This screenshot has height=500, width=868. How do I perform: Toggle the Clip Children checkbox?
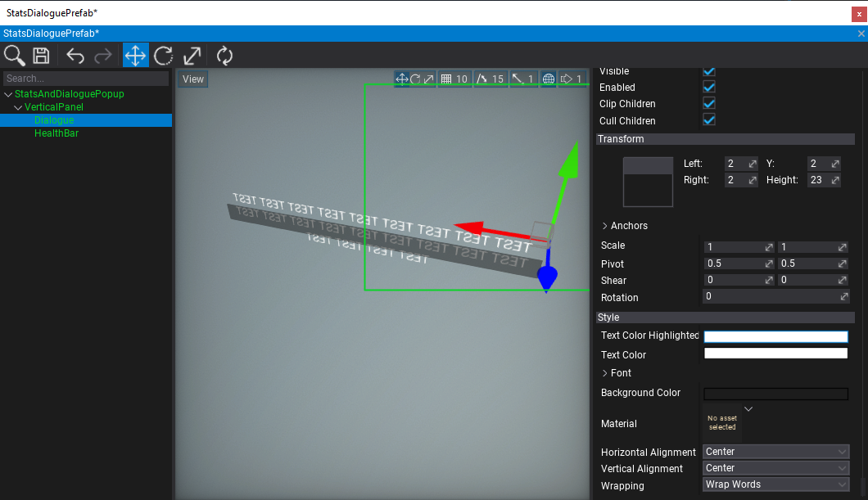708,103
